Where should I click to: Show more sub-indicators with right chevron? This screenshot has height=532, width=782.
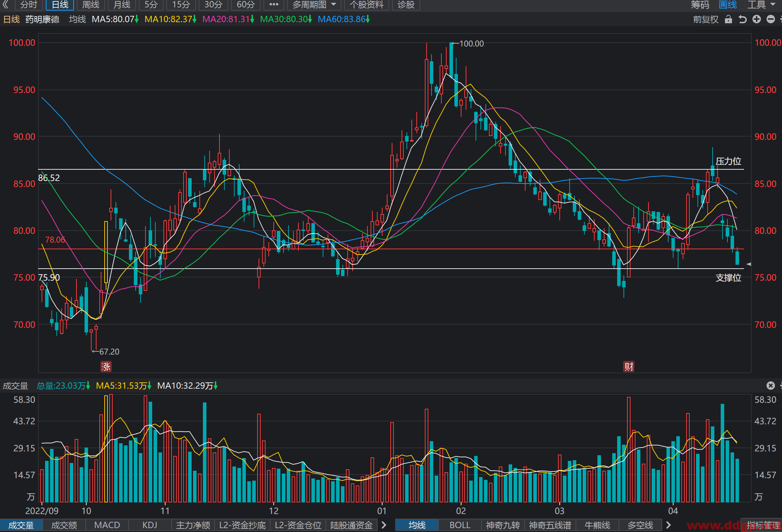pos(384,525)
